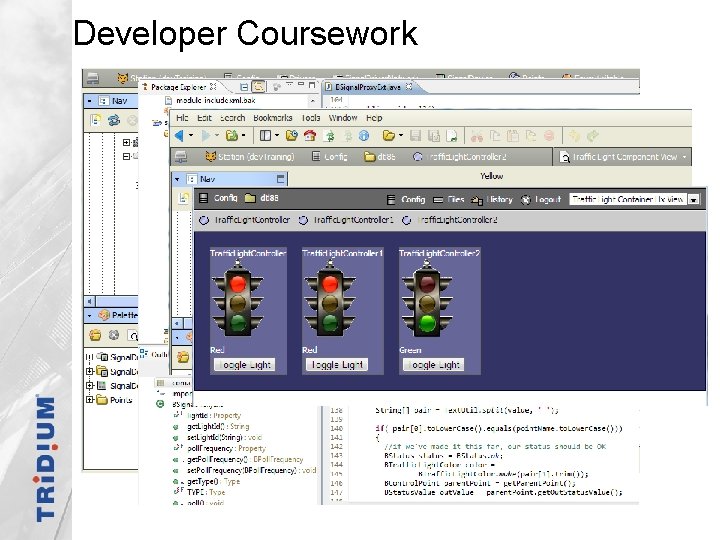Viewport: 720px width, 540px height.
Task: Click Toggle Light under TrafficLightController1
Action: (337, 365)
